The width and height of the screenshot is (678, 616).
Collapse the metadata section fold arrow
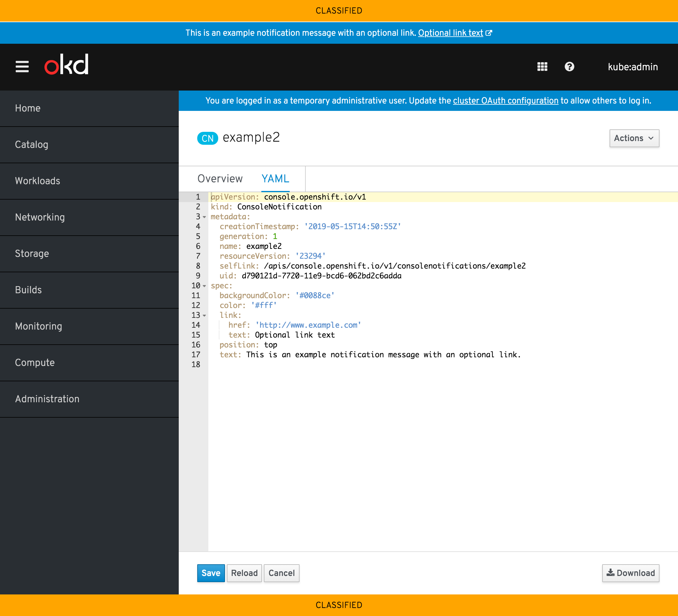coord(204,217)
